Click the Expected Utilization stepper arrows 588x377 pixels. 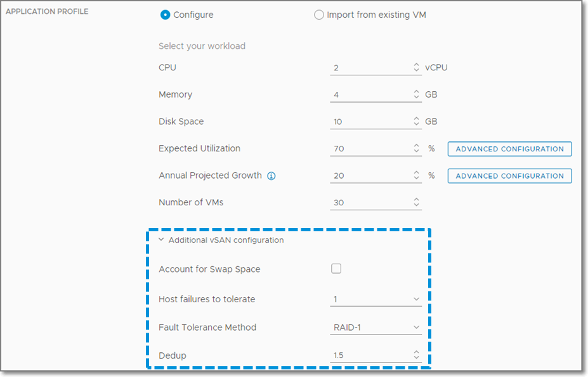click(x=417, y=149)
